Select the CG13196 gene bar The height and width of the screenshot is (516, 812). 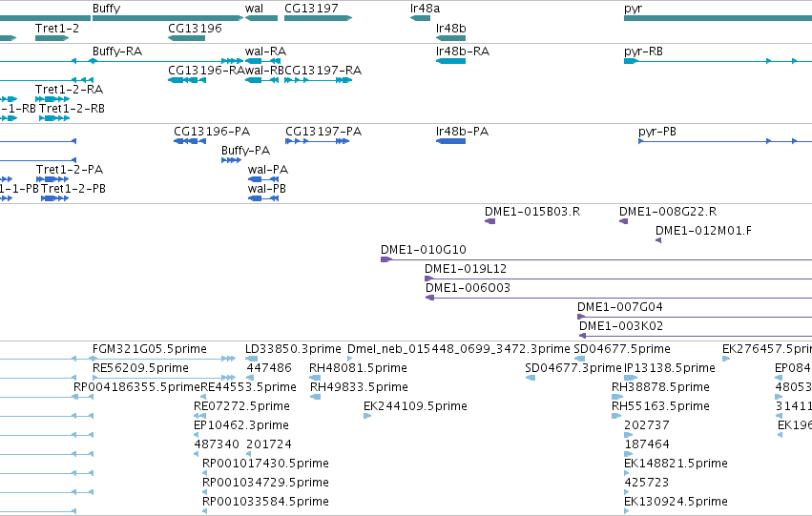186,38
